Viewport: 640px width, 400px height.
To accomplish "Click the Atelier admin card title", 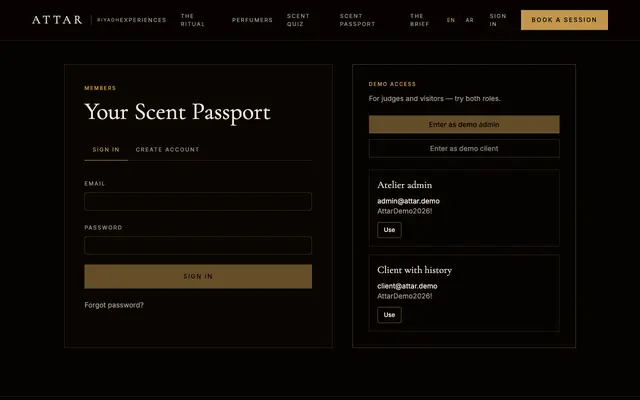I will point(404,185).
